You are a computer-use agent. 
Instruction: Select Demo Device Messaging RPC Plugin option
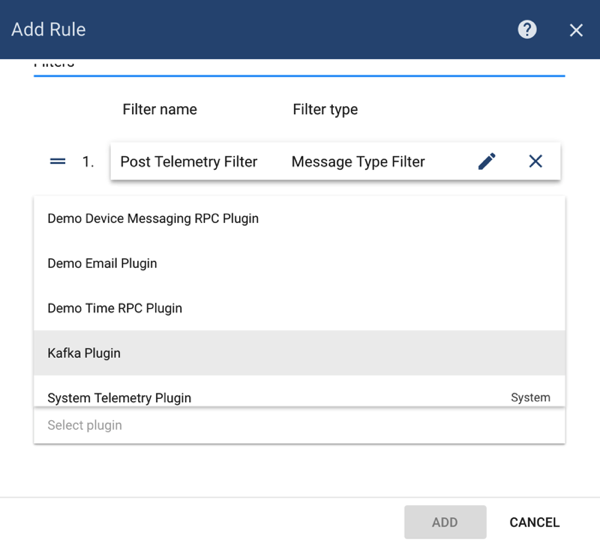[153, 218]
